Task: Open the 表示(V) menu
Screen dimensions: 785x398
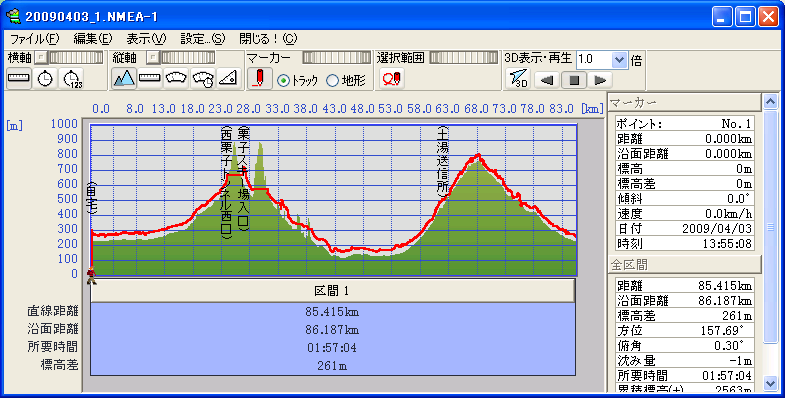Action: [146, 39]
